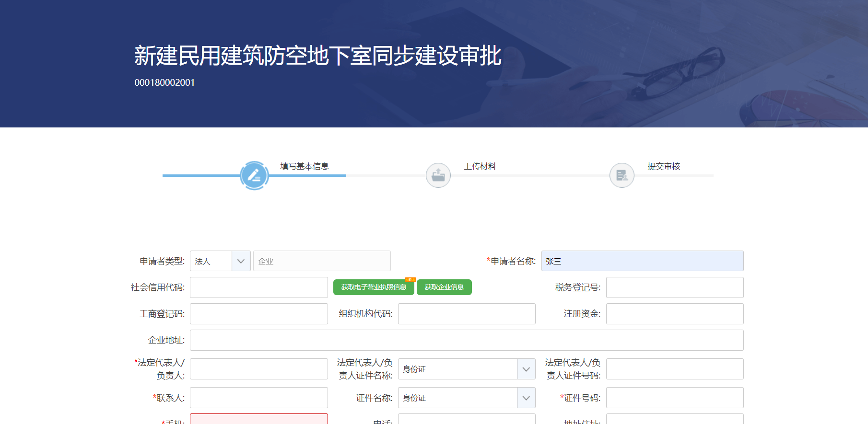This screenshot has width=868, height=424.
Task: Click the 证件号码 input field
Action: (x=675, y=398)
